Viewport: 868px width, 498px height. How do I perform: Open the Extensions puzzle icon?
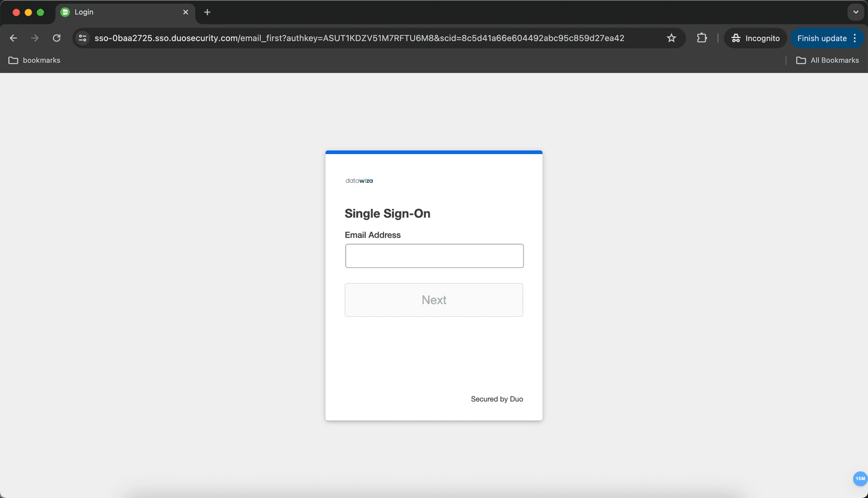tap(702, 38)
